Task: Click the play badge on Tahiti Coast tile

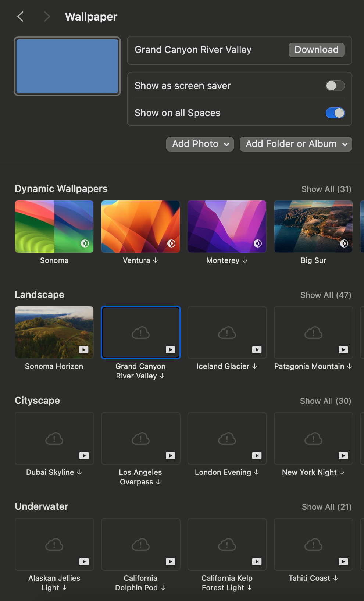Action: point(343,562)
